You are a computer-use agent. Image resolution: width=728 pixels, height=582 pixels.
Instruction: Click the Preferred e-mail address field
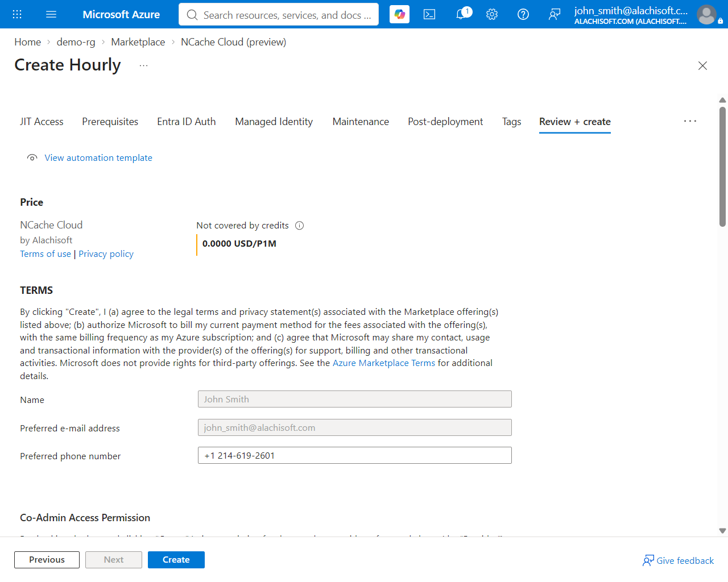click(x=355, y=427)
